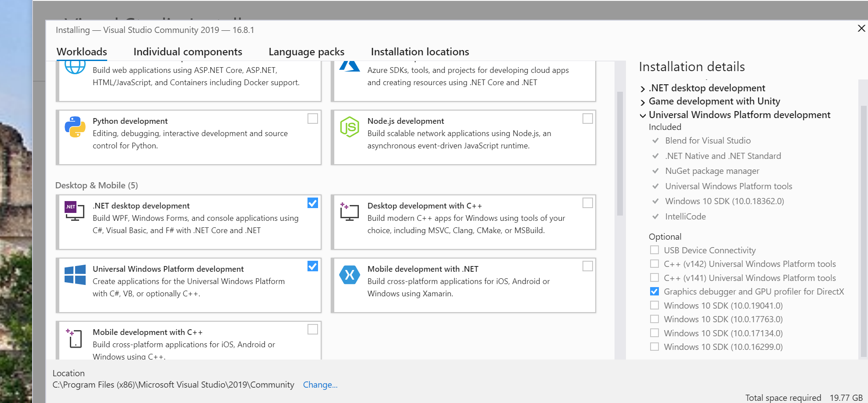Expand Game development with Unity details
This screenshot has height=403, width=868.
click(x=643, y=102)
